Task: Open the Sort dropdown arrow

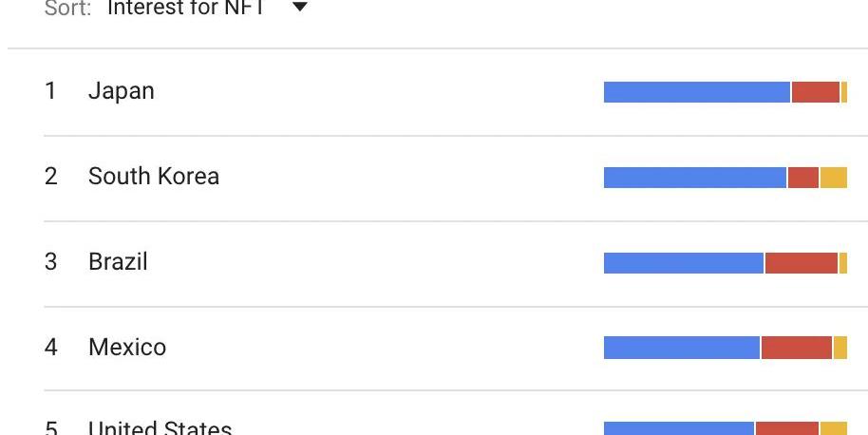Action: coord(300,9)
